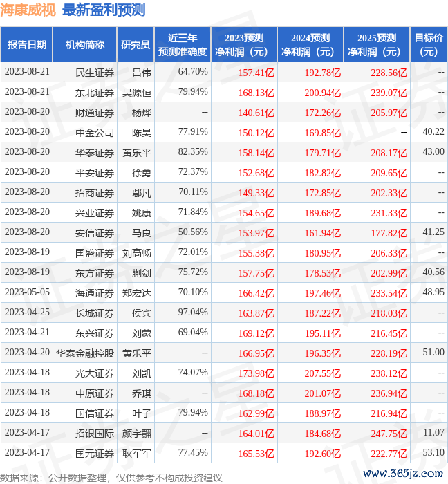
Task: Click analyst name 吕伟
Action: point(142,73)
